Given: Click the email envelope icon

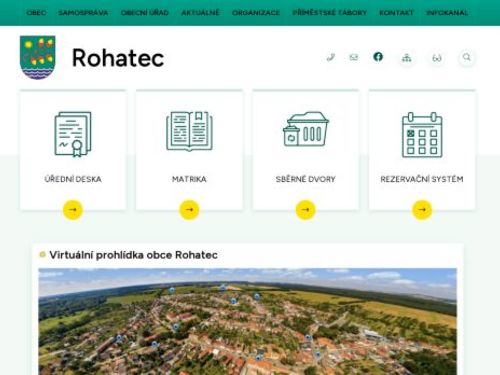Looking at the screenshot, I should [354, 57].
